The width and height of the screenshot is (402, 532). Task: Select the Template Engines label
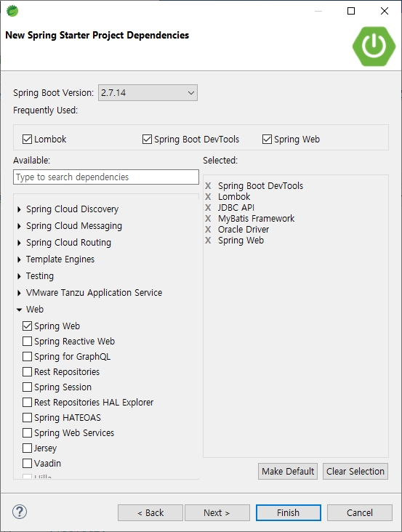pos(60,259)
